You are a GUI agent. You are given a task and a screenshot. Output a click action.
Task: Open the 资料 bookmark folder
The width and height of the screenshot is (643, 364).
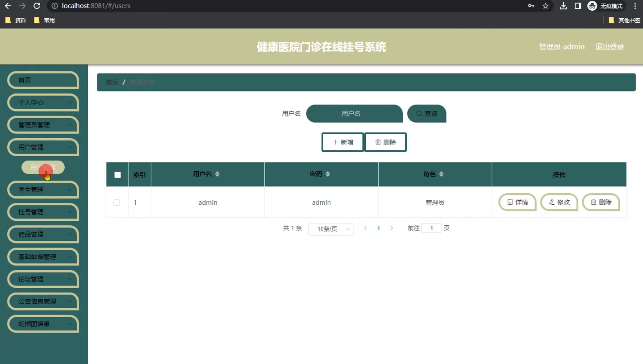16,20
